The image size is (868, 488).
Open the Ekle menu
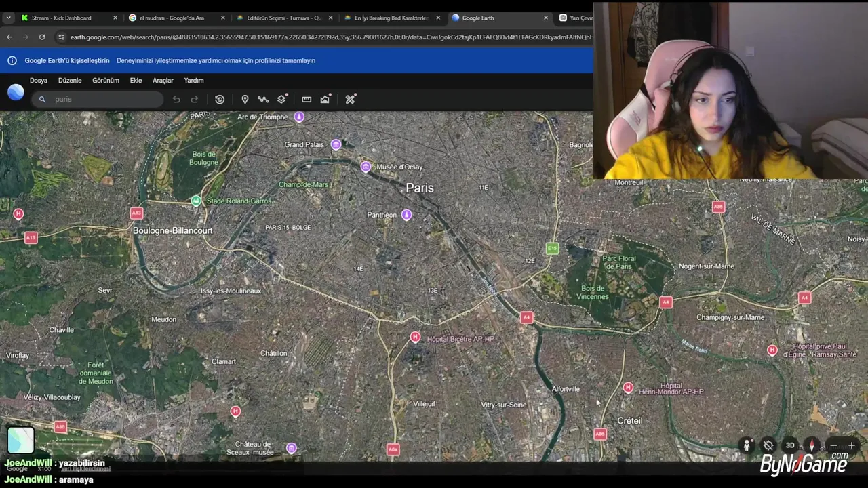(136, 81)
